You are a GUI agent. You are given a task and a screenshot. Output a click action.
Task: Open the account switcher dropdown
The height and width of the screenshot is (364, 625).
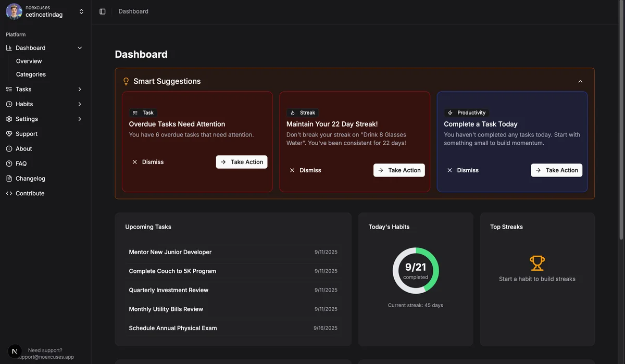tap(81, 11)
